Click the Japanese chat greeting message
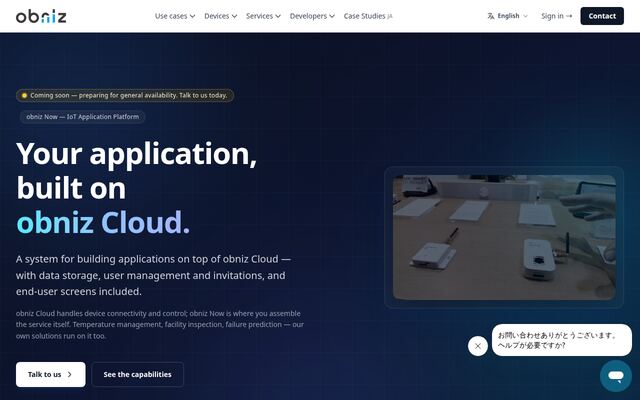640x400 pixels. pos(562,340)
